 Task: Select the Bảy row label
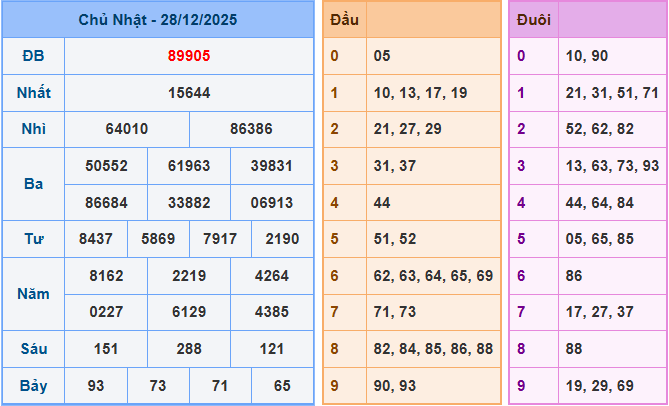(x=34, y=386)
